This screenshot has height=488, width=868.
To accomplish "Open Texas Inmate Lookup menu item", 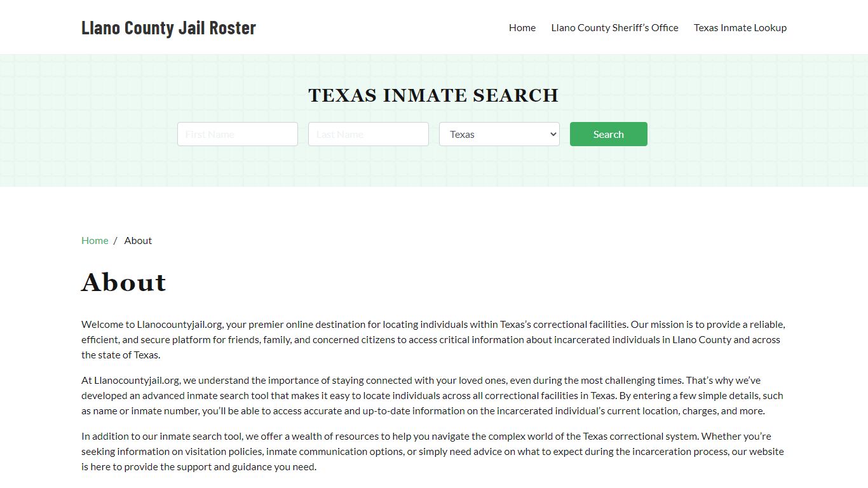I will 740,27.
